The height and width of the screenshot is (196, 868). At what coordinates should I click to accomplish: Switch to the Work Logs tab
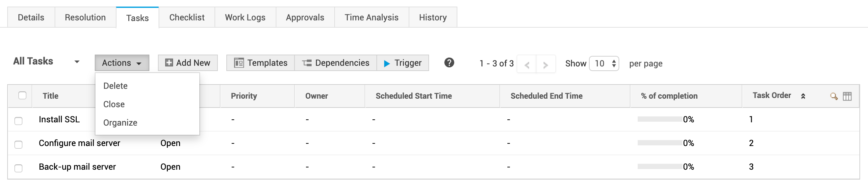tap(245, 17)
